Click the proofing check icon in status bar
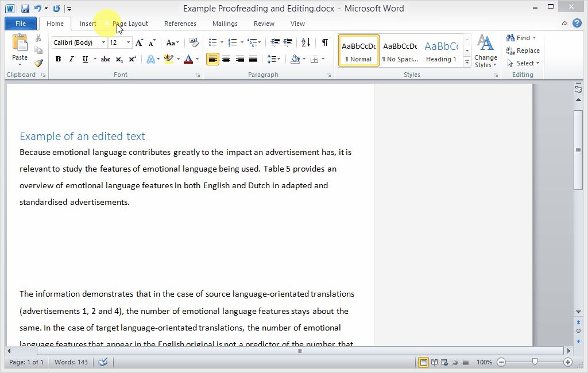Viewport: 588px width, 373px height. [x=103, y=362]
